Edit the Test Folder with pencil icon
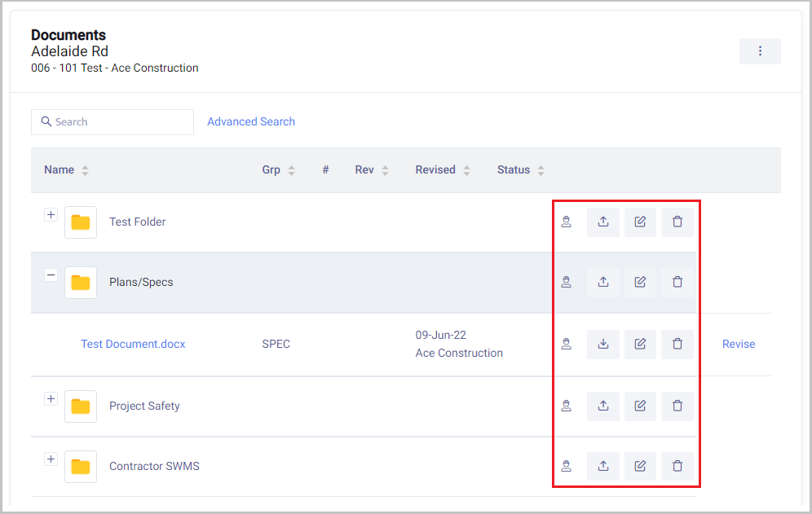 [640, 222]
